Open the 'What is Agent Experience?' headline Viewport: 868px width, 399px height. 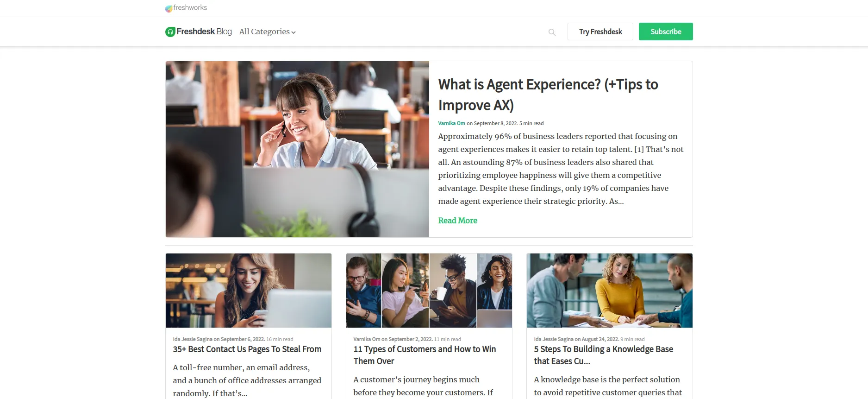pyautogui.click(x=548, y=95)
